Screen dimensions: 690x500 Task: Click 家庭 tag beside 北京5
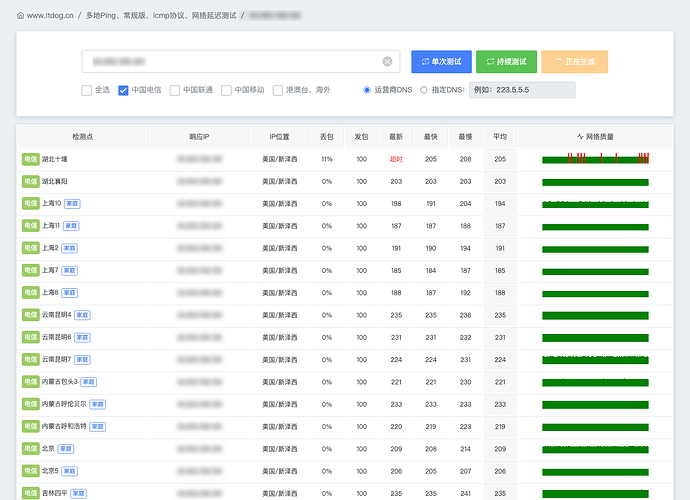[70, 471]
